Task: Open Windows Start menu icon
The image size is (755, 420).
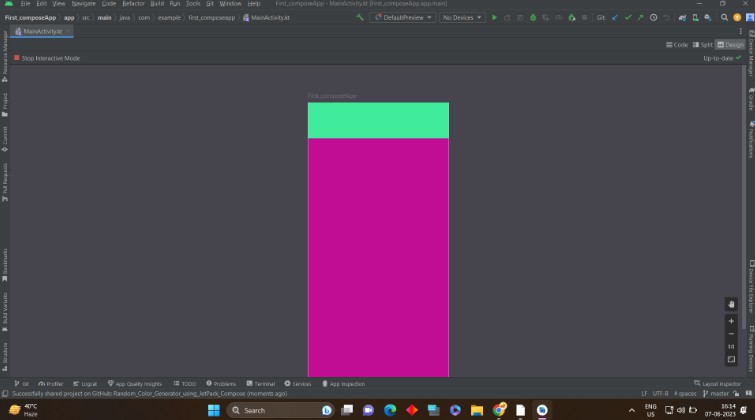Action: pos(214,410)
